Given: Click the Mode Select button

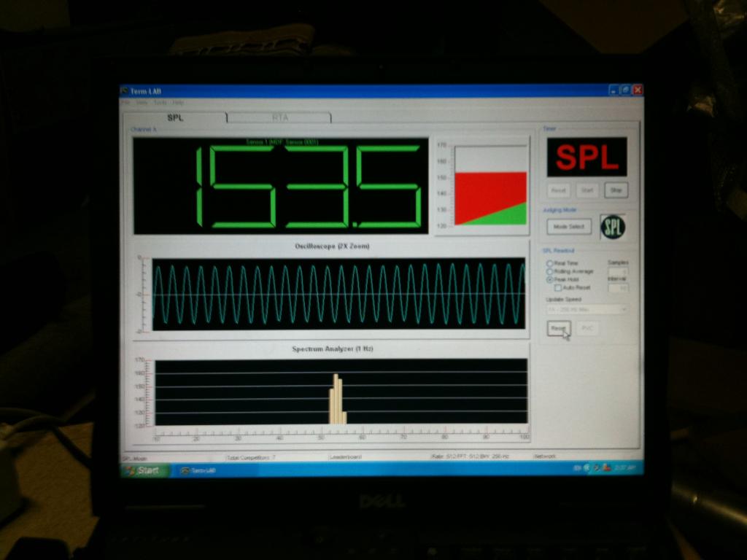Looking at the screenshot, I should [569, 227].
